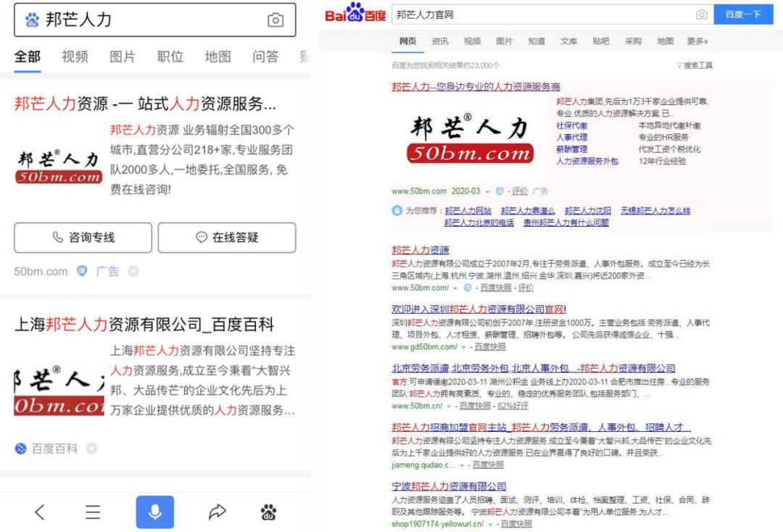783x532 pixels.
Task: Tap the Baidu paw home icon in bottom bar
Action: click(269, 512)
